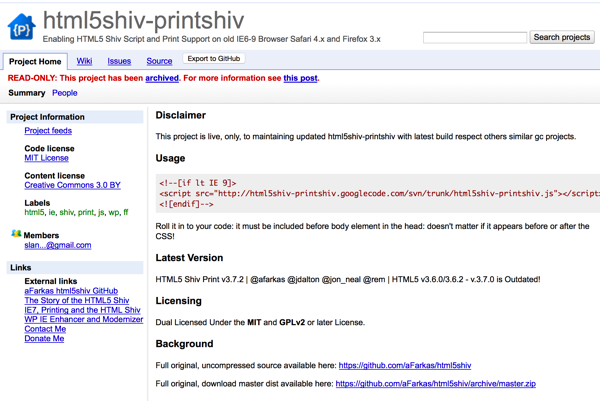
Task: Click the '<!--[if lt IE 9]>' code line
Action: click(198, 183)
